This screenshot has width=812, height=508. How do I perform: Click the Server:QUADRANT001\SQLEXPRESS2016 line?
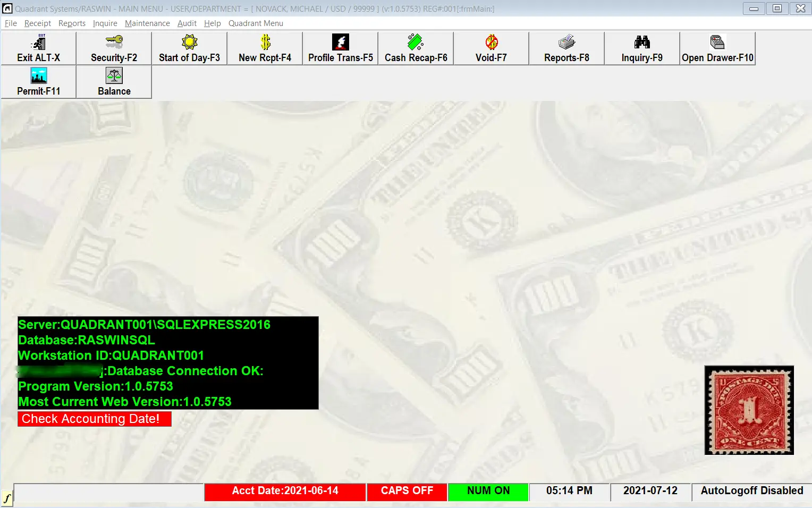[x=145, y=325]
